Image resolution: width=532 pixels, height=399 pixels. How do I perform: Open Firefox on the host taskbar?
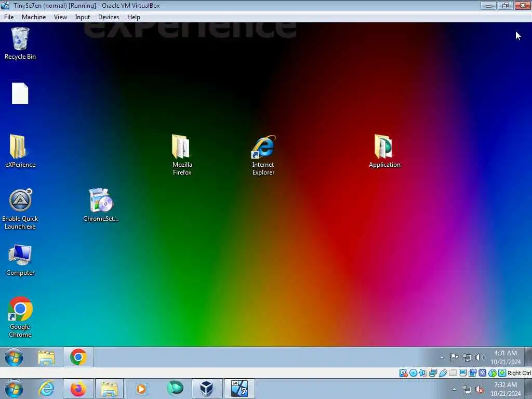[x=78, y=389]
